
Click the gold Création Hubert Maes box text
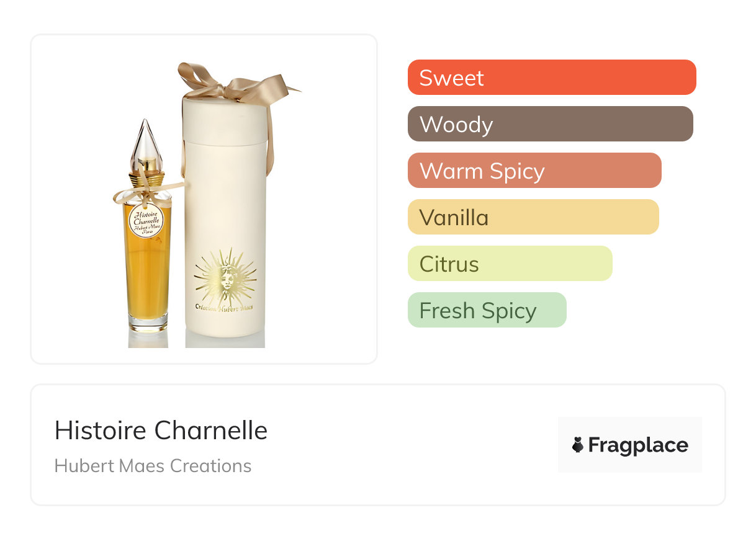[x=224, y=308]
